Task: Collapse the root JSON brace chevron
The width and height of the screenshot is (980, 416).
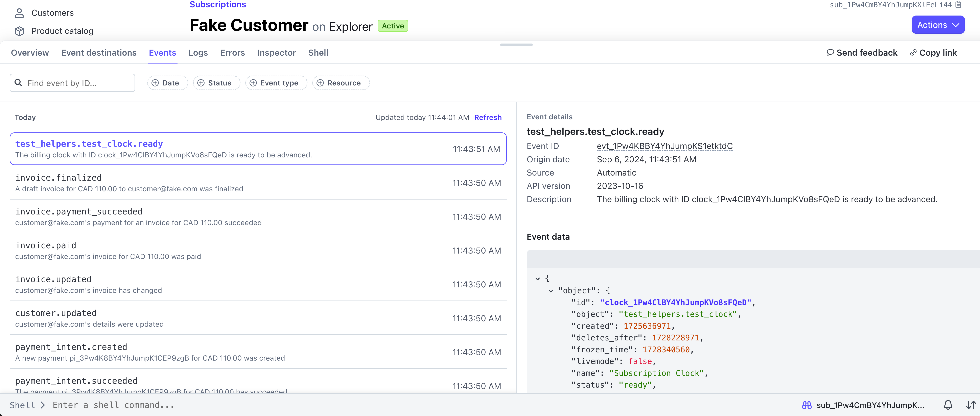Action: point(537,279)
